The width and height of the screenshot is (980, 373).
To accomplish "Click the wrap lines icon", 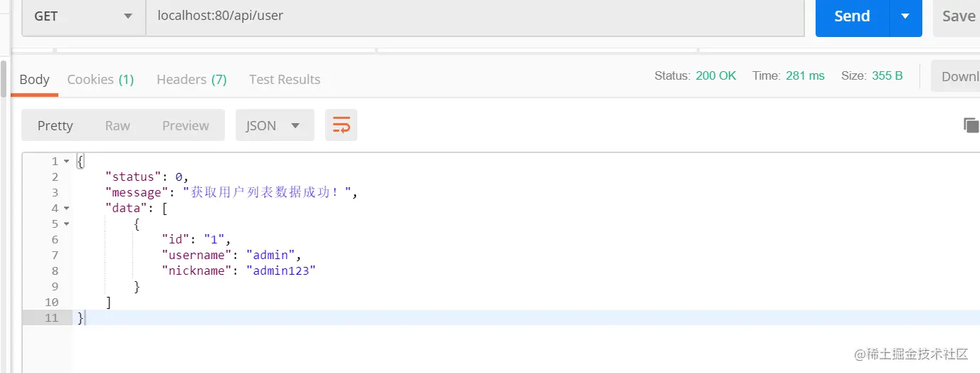I will [341, 125].
